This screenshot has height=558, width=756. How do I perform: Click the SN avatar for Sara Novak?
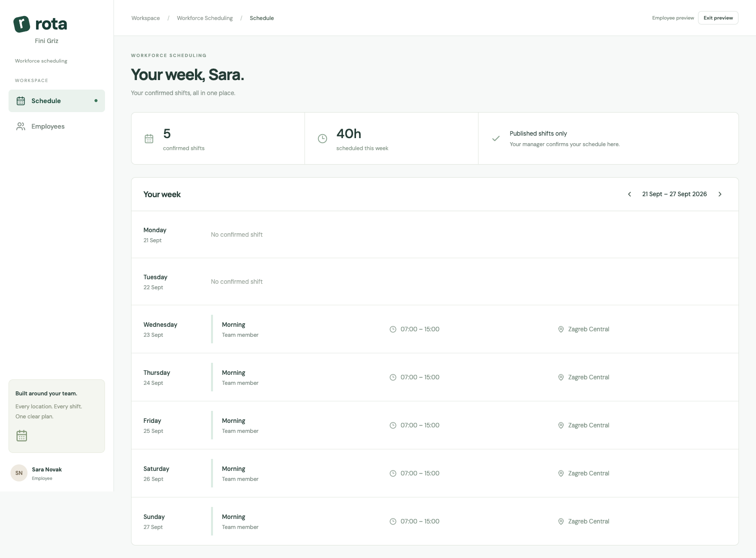[x=19, y=473]
